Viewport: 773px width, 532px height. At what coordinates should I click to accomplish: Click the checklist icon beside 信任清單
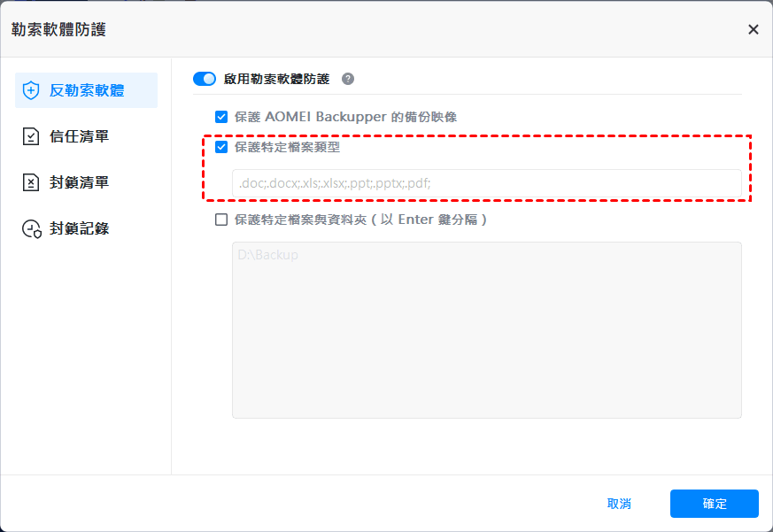tap(31, 136)
